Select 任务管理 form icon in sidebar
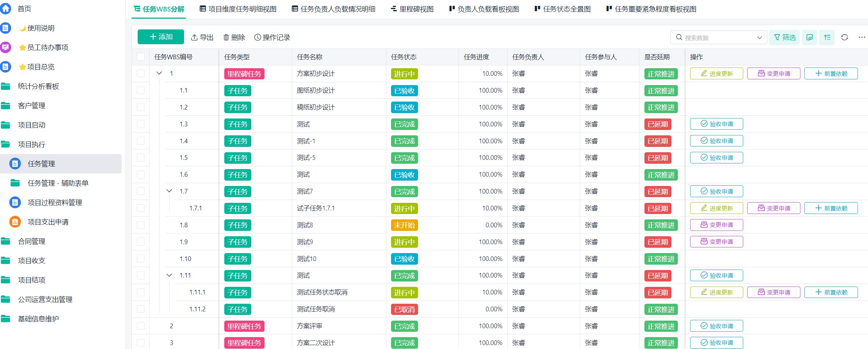 [x=15, y=164]
